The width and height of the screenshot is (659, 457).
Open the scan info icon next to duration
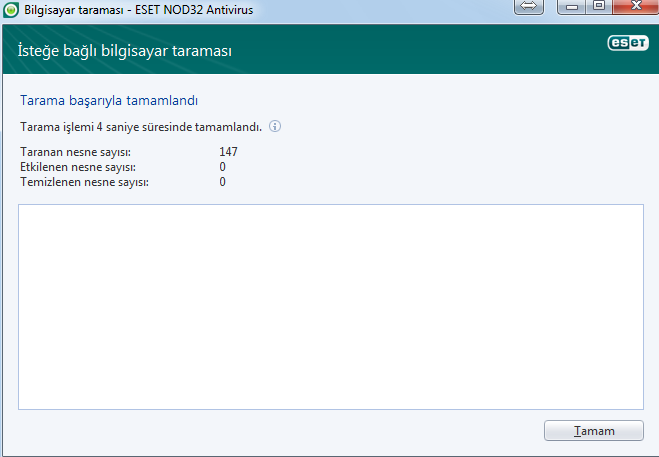[x=275, y=126]
